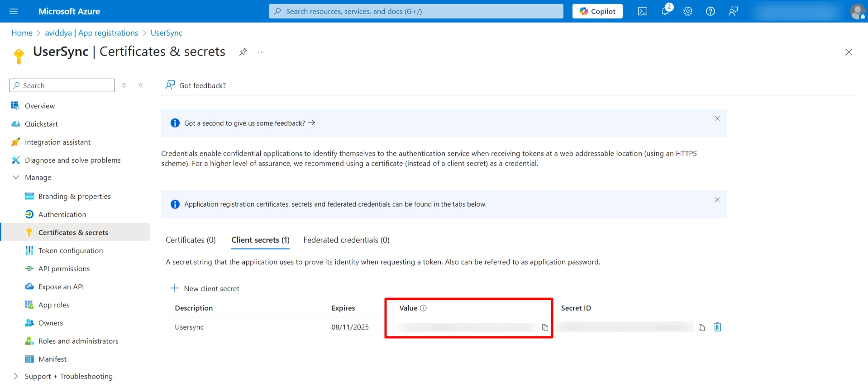The height and width of the screenshot is (392, 868).
Task: Click the Secret ID column header
Action: point(576,308)
